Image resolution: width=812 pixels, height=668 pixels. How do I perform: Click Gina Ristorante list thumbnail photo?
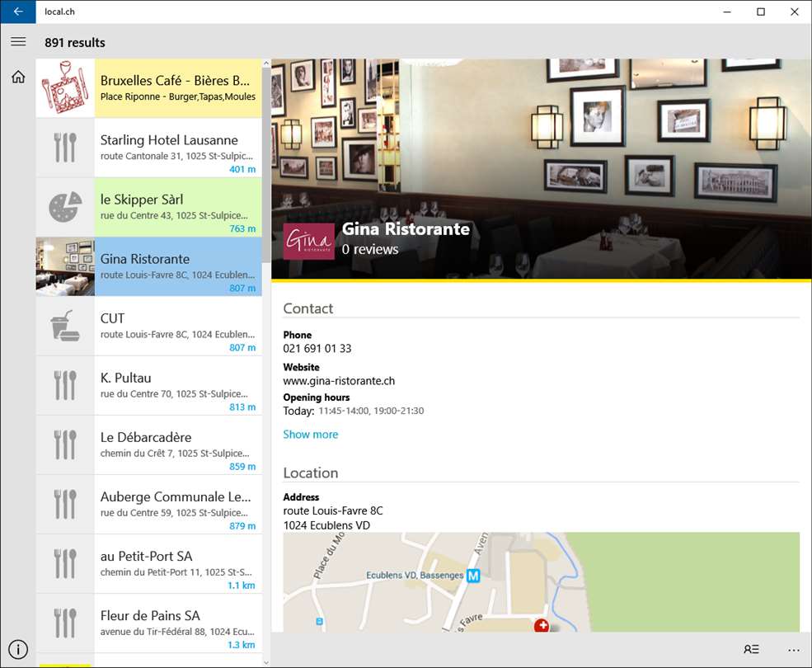(65, 266)
